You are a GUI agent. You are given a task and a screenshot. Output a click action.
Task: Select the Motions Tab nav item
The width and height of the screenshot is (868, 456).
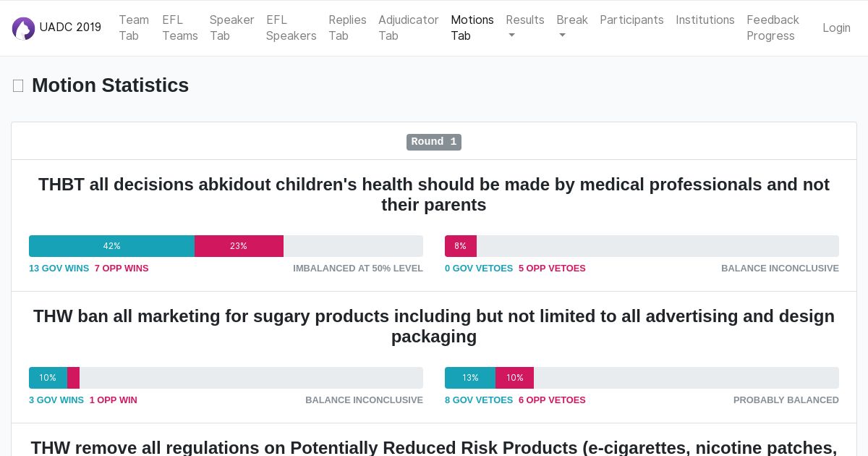coord(472,28)
